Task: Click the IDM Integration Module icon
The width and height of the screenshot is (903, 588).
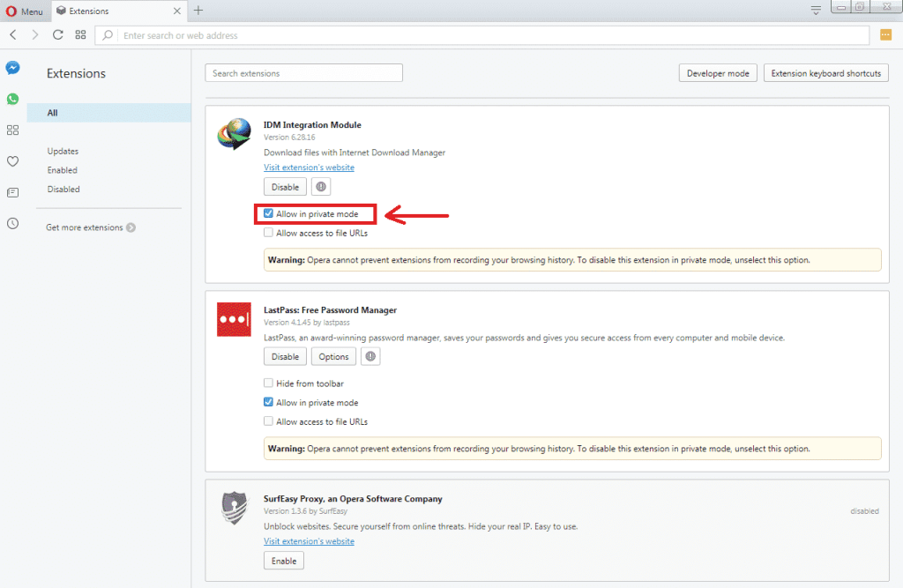Action: tap(235, 134)
